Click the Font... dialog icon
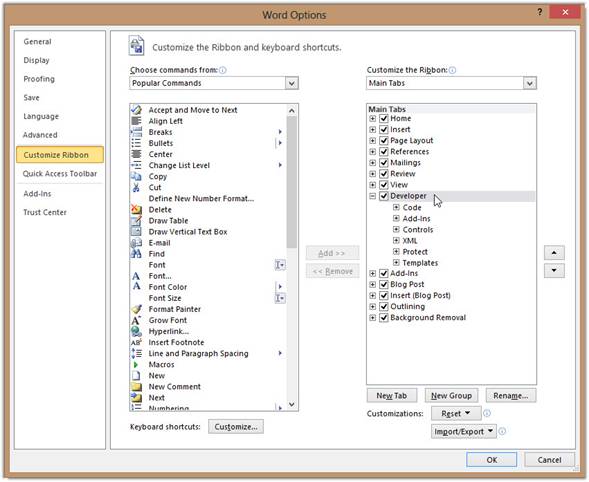Screen dimensions: 589x482 136,276
